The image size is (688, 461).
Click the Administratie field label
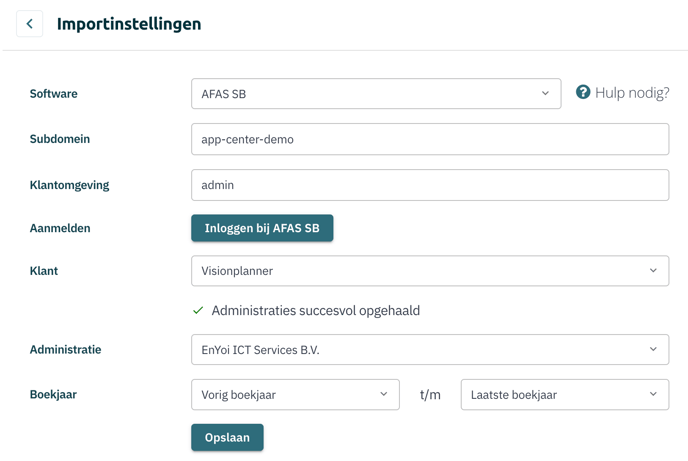(65, 350)
